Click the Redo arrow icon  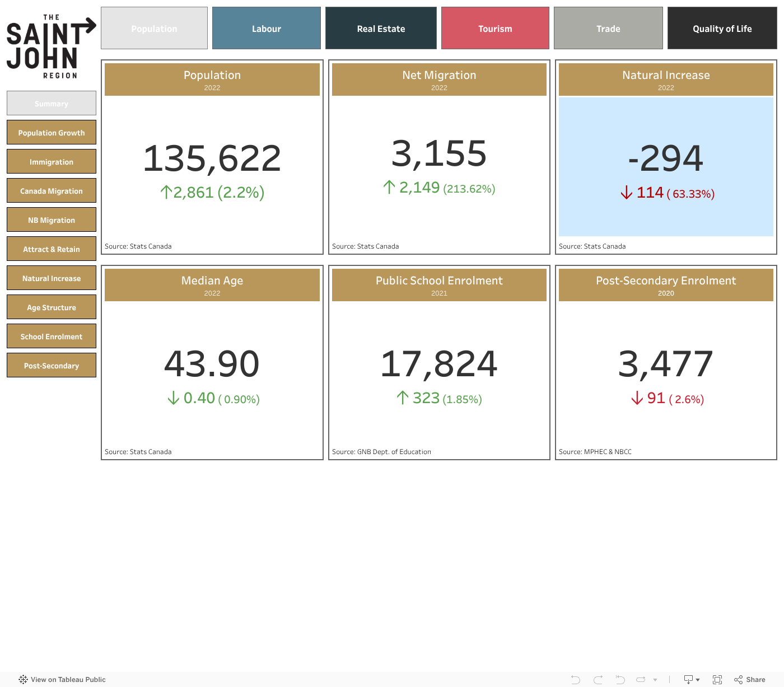598,680
